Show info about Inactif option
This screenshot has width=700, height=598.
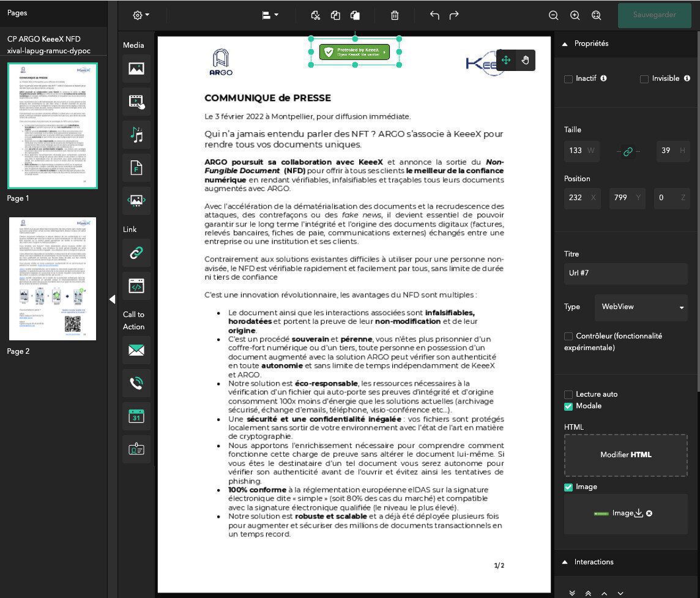[603, 78]
